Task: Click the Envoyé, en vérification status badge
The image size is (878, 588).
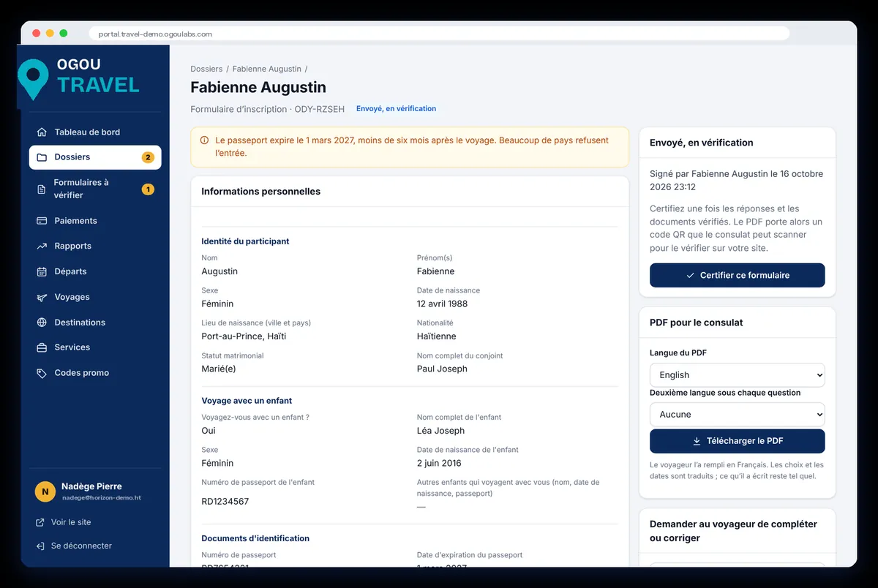Action: point(396,109)
